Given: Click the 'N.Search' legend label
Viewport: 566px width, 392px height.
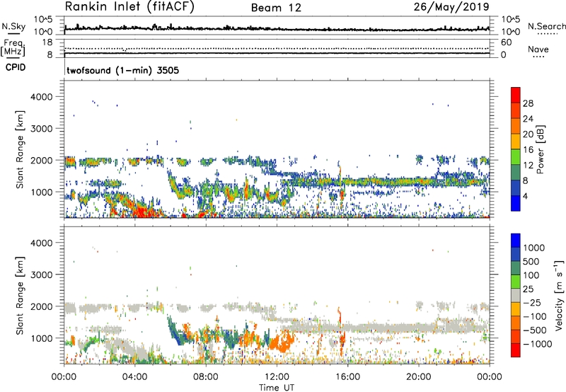Looking at the screenshot, I should coord(547,26).
